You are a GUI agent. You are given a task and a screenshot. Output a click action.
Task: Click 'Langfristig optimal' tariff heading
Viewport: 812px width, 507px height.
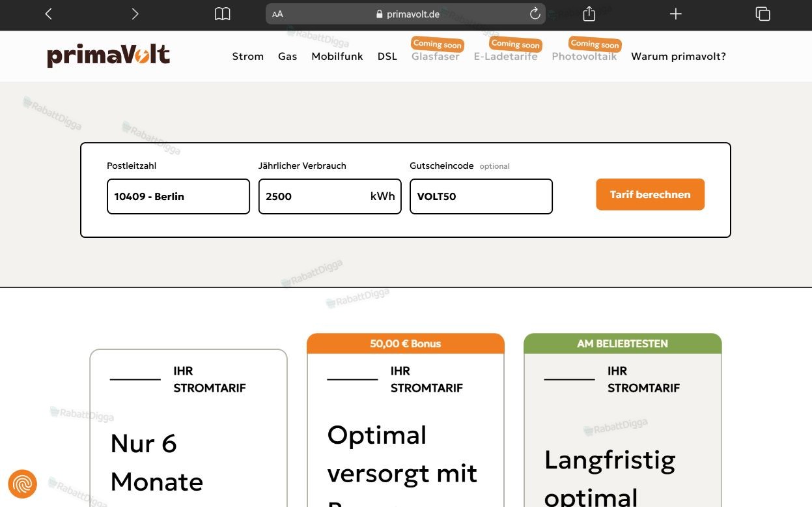[610, 478]
